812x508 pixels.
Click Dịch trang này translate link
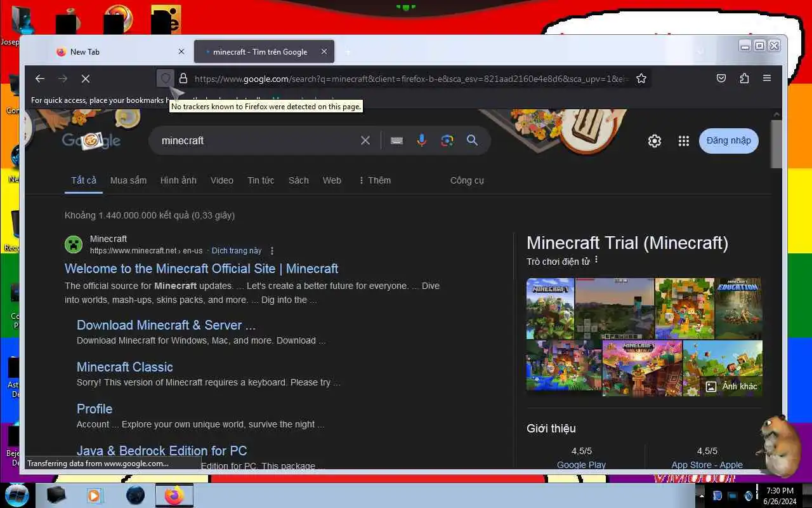[x=237, y=251]
